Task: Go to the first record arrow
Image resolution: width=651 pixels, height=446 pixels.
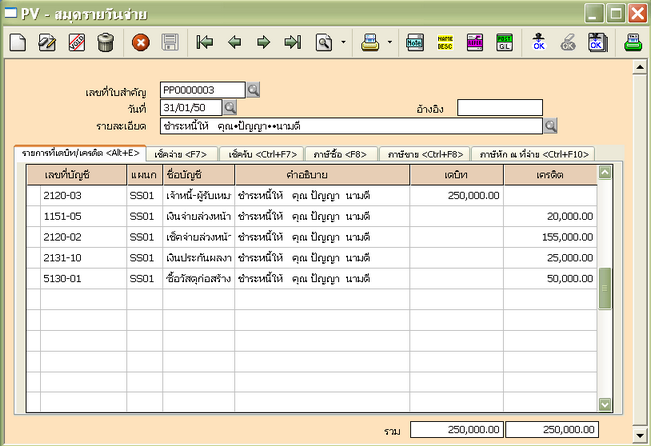Action: [205, 42]
